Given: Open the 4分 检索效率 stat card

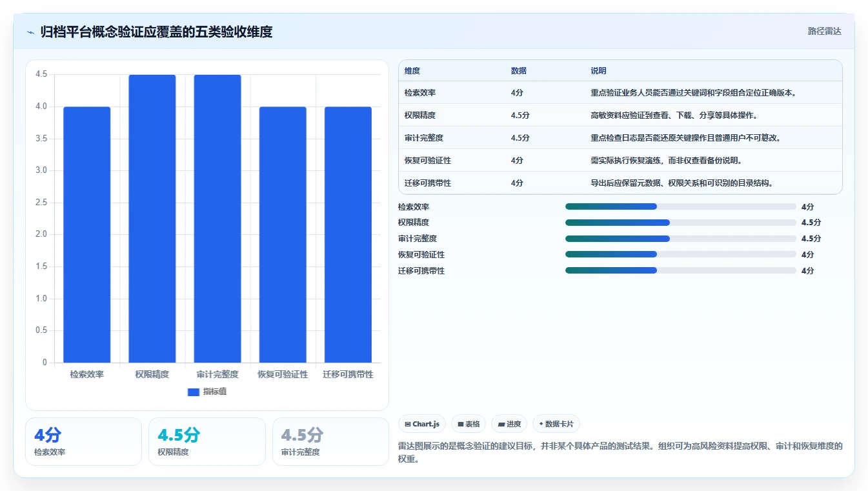Looking at the screenshot, I should coord(83,441).
